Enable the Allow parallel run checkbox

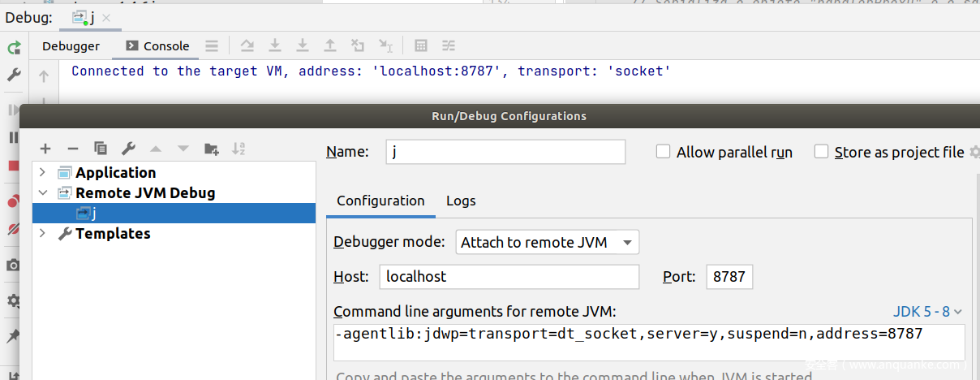tap(663, 152)
